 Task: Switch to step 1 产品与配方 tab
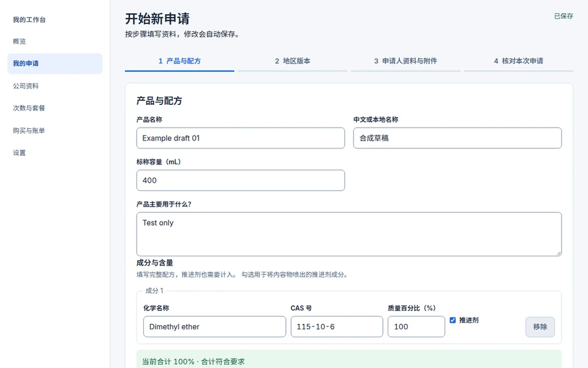point(179,61)
